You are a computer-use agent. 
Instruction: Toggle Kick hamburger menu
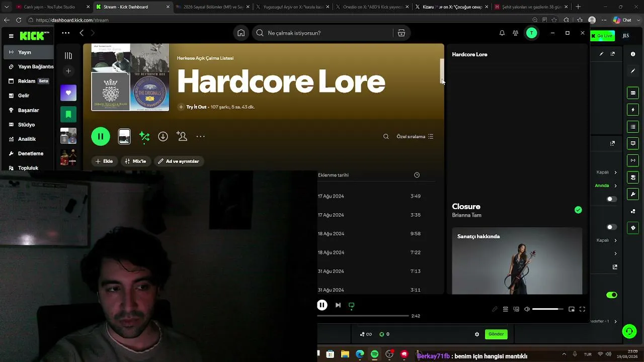click(x=11, y=36)
